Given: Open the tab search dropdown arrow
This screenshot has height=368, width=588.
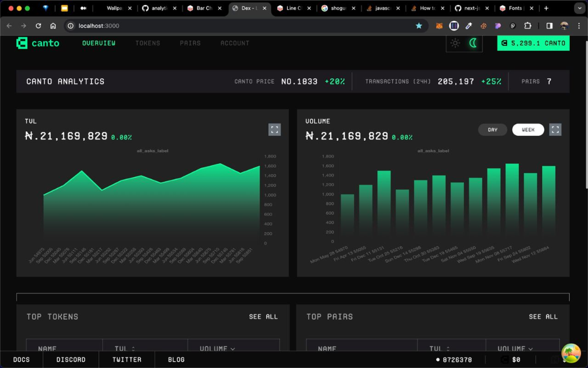Looking at the screenshot, I should pos(579,8).
